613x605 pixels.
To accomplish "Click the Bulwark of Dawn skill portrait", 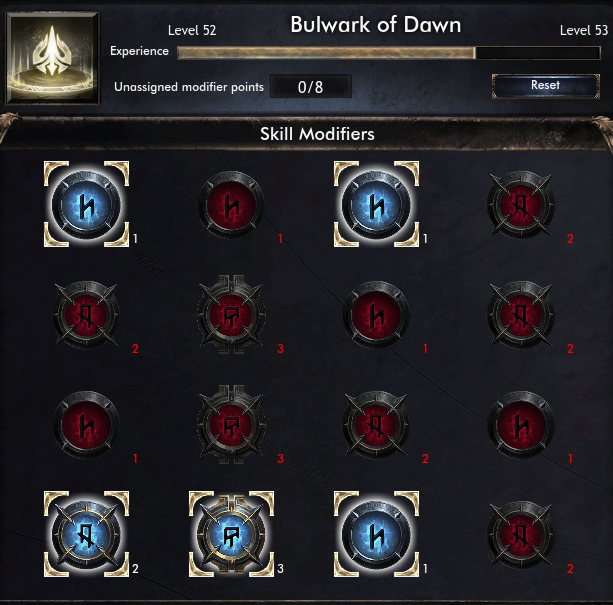I will [52, 58].
